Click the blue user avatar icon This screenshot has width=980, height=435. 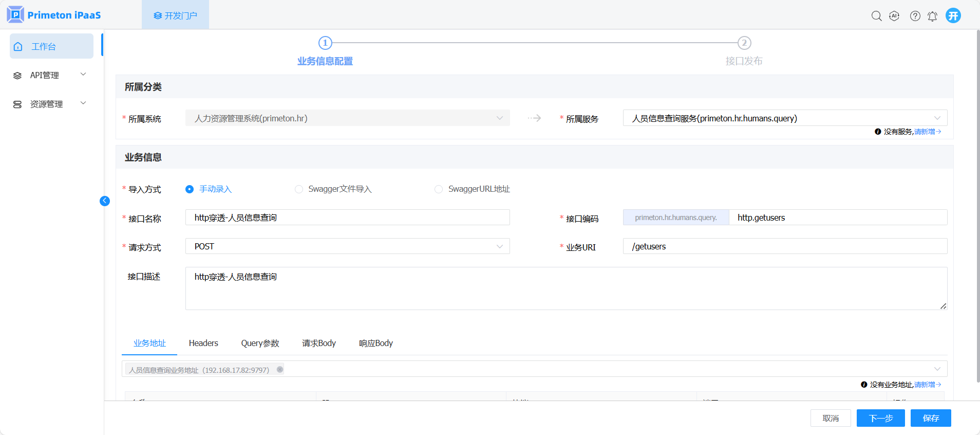coord(953,15)
